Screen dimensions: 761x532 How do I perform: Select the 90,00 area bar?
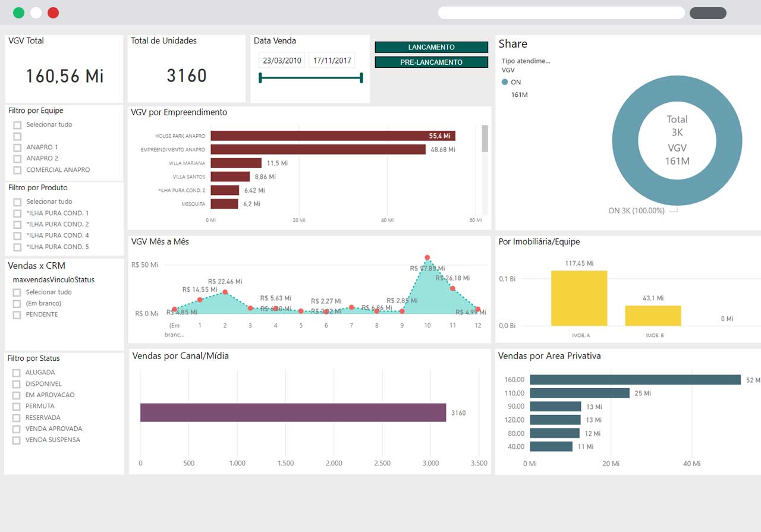pos(555,407)
